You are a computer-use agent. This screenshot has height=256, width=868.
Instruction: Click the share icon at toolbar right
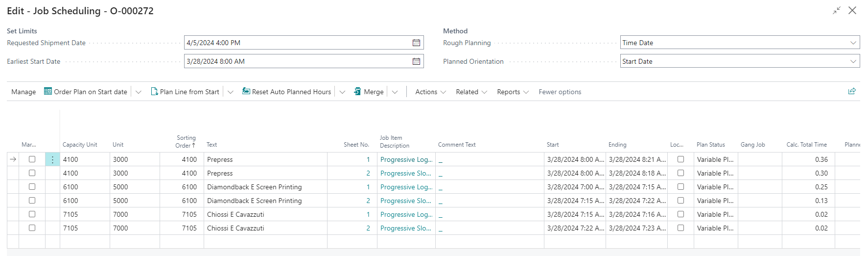852,91
